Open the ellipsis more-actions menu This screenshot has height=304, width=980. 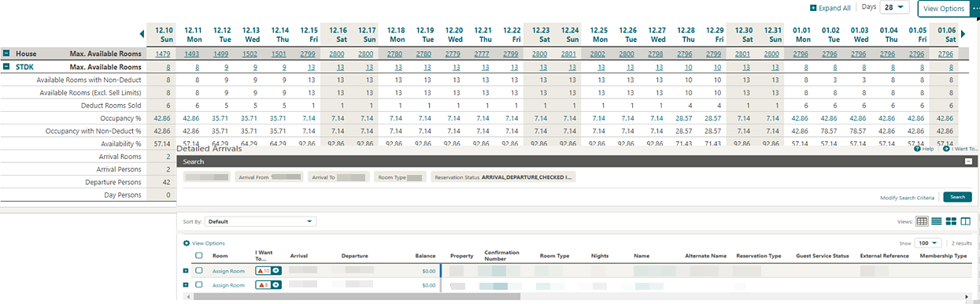pos(975,8)
